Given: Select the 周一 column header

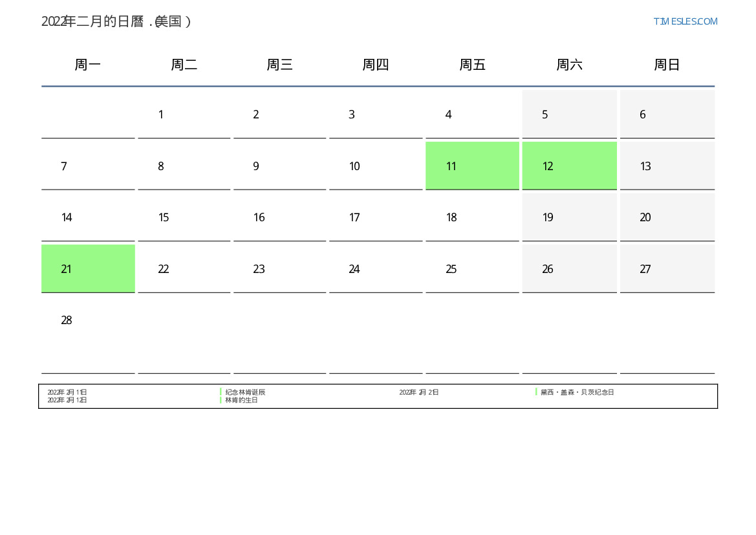Looking at the screenshot, I should [x=88, y=65].
